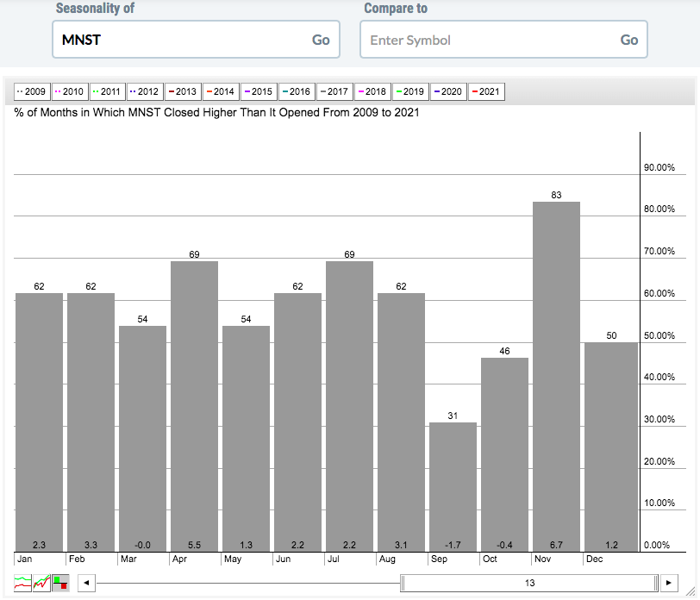This screenshot has height=600, width=700.
Task: Grab the resize handle in the chart corner
Action: [691, 592]
